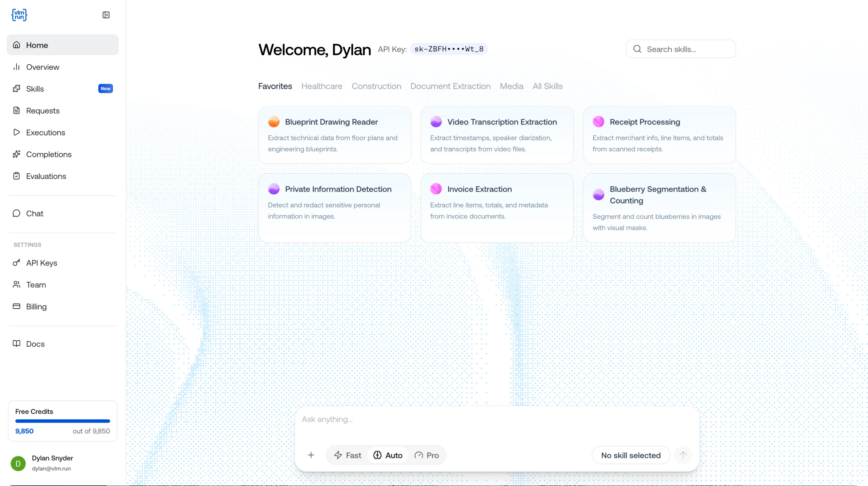This screenshot has height=486, width=868.
Task: Open the No skill selected dropdown
Action: click(x=631, y=455)
